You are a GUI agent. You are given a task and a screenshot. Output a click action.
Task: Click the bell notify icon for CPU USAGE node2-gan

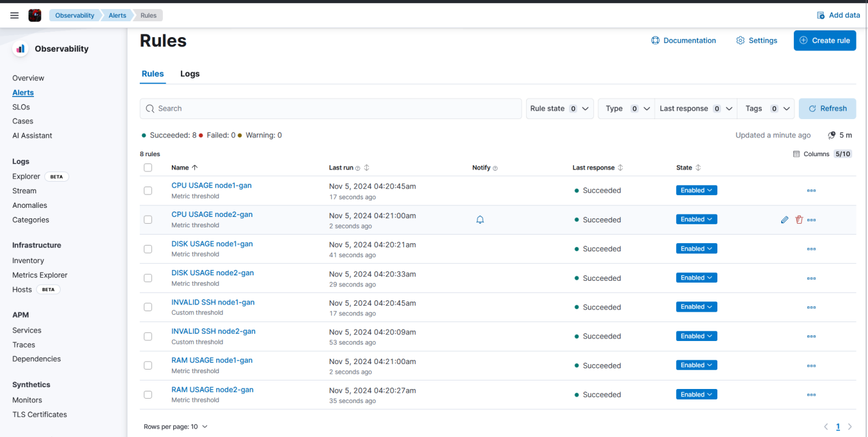(x=480, y=220)
